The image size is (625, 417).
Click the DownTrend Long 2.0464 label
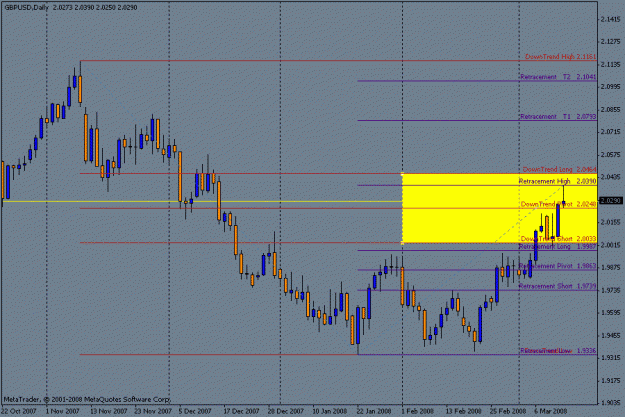click(559, 169)
